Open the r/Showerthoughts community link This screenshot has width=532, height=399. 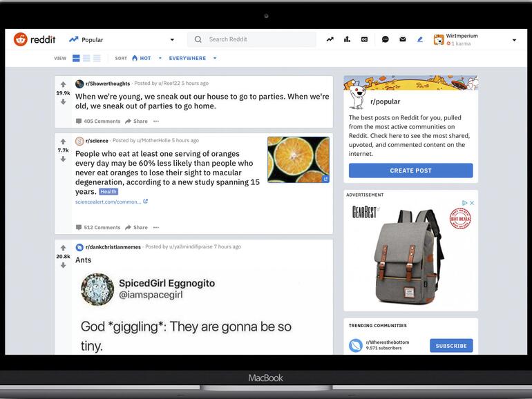(x=108, y=84)
